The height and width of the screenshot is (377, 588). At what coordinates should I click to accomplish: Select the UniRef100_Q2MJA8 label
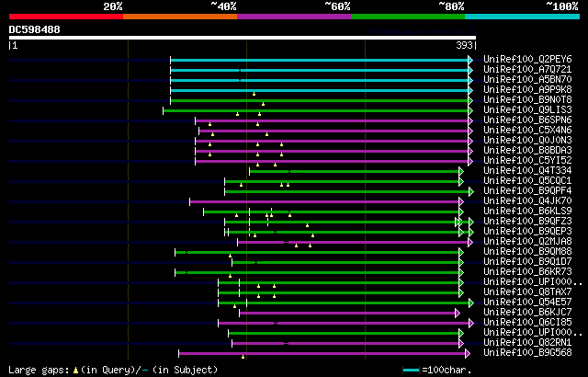[527, 242]
